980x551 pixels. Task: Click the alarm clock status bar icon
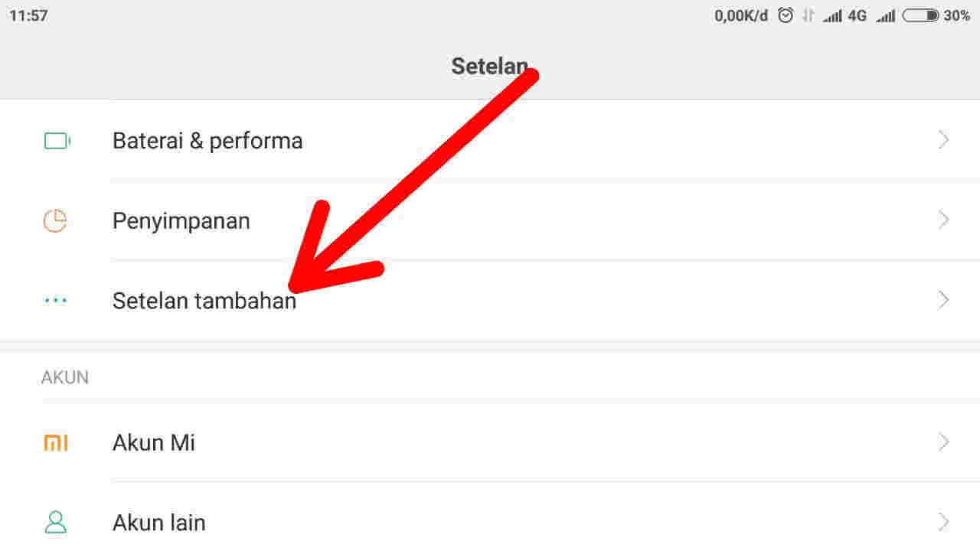[786, 14]
